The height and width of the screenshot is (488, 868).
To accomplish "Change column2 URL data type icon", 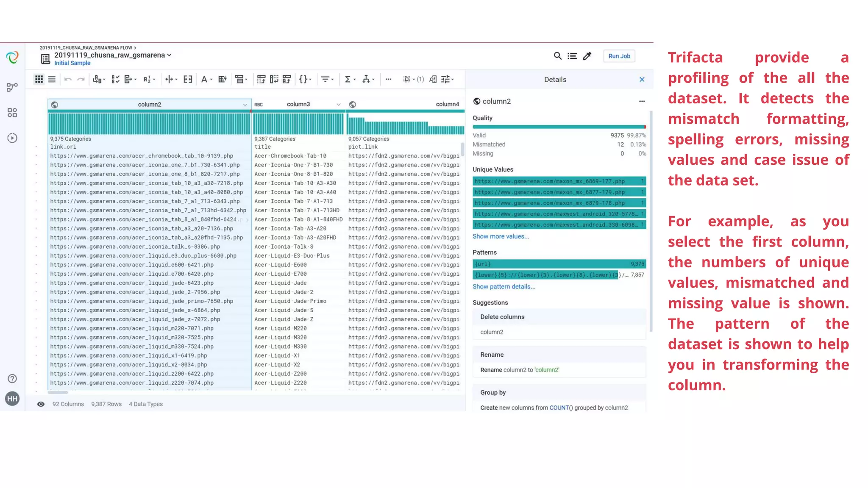I will [x=55, y=105].
